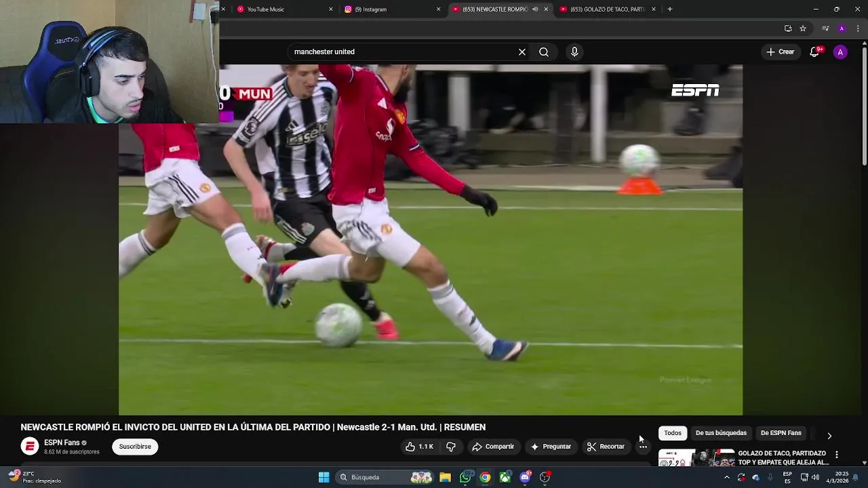The width and height of the screenshot is (868, 488).
Task: Show more filter chips with right arrow
Action: tap(829, 435)
